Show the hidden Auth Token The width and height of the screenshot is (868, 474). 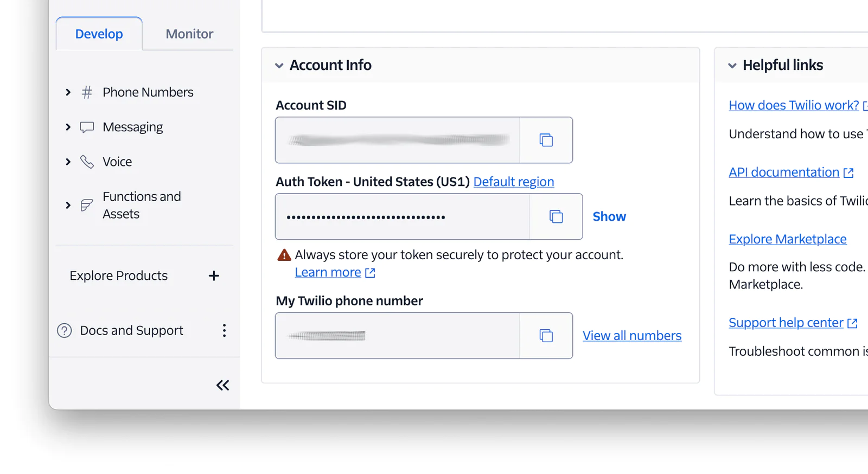[609, 216]
